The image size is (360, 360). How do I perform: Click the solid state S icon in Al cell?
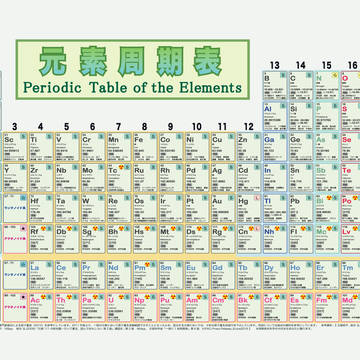pos(283,106)
